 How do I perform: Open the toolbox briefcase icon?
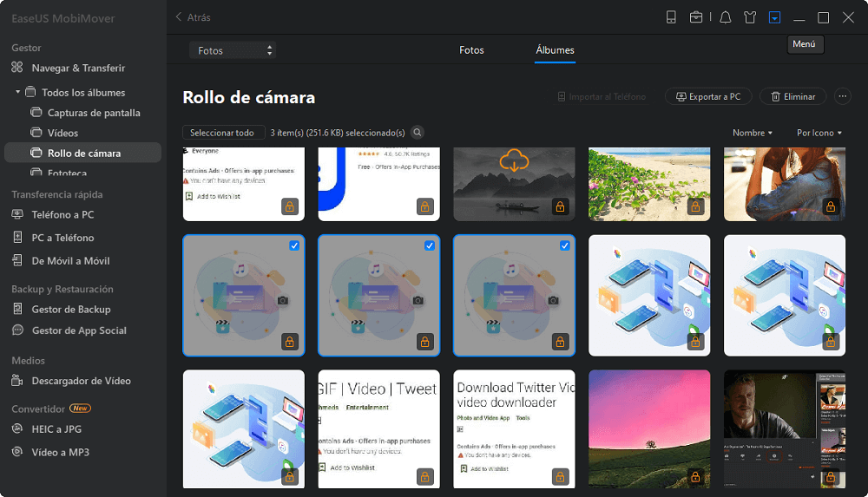pyautogui.click(x=696, y=17)
